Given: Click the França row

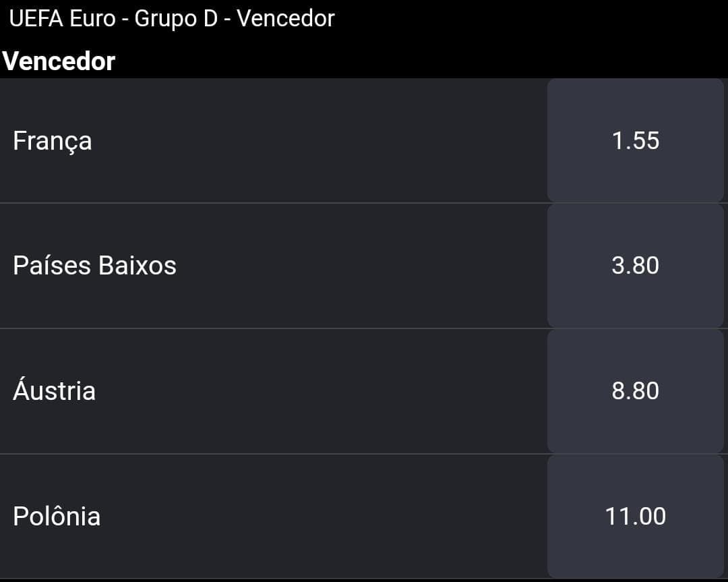Looking at the screenshot, I should [364, 140].
